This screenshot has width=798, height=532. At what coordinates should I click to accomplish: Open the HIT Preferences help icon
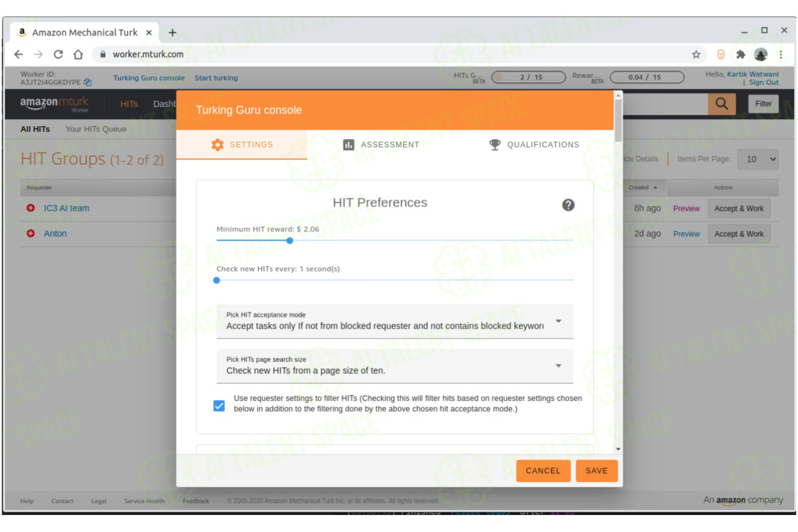(x=568, y=205)
